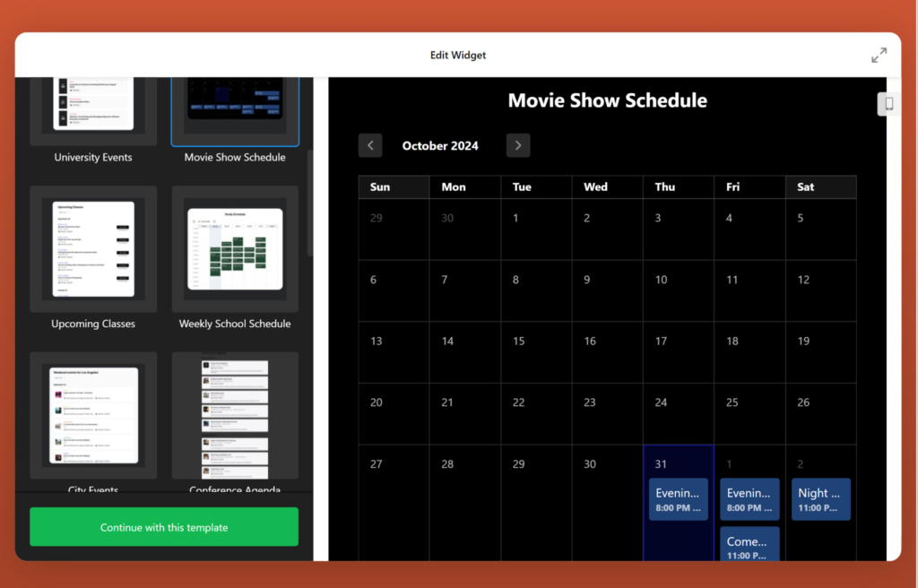
Task: Select October 6 calendar cell
Action: coord(394,290)
